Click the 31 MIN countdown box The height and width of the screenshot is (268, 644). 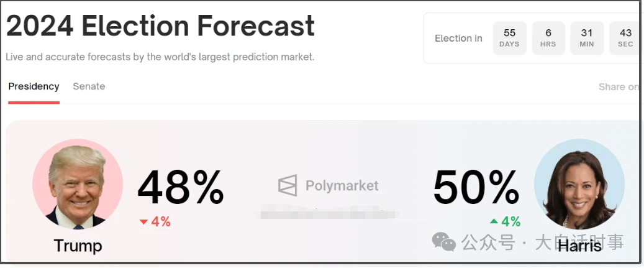pos(587,38)
